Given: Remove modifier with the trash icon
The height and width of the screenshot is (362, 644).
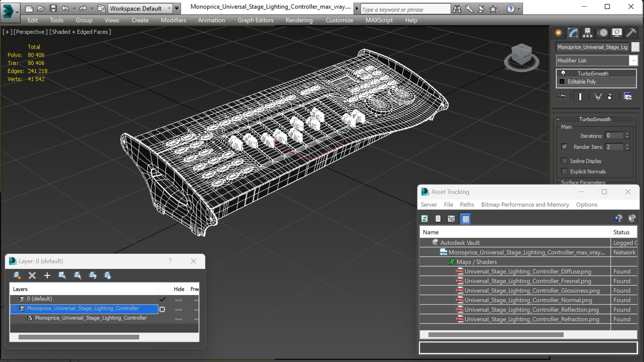Looking at the screenshot, I should (610, 97).
